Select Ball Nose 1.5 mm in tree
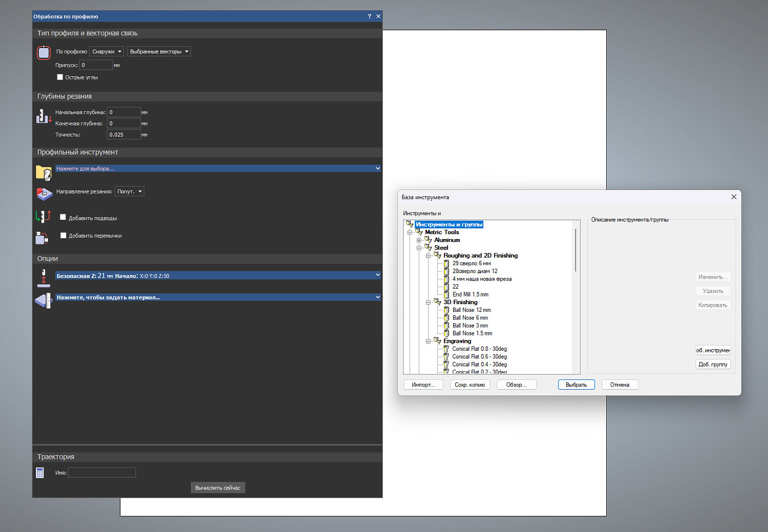This screenshot has width=768, height=532. click(x=472, y=333)
